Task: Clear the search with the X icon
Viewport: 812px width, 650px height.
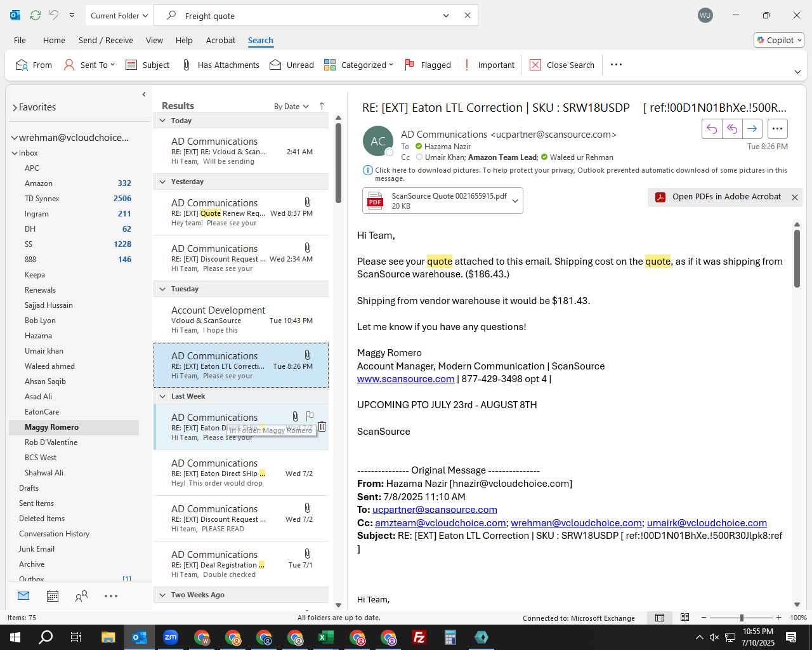Action: (468, 16)
